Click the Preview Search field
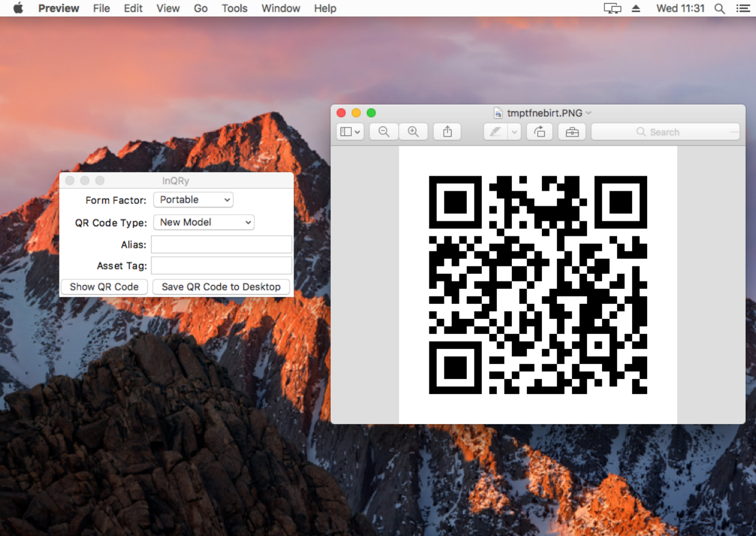 coord(665,132)
